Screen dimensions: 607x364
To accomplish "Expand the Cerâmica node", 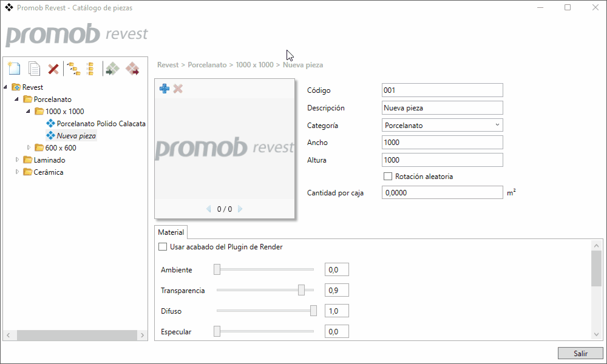I will 17,171.
